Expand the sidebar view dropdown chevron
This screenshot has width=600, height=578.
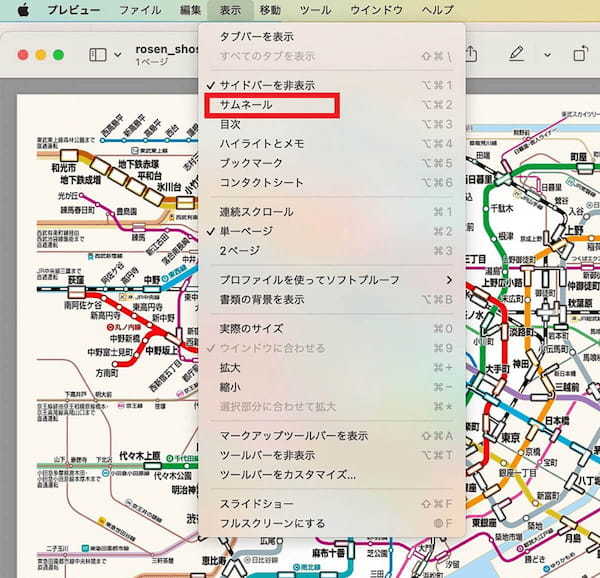click(x=118, y=55)
